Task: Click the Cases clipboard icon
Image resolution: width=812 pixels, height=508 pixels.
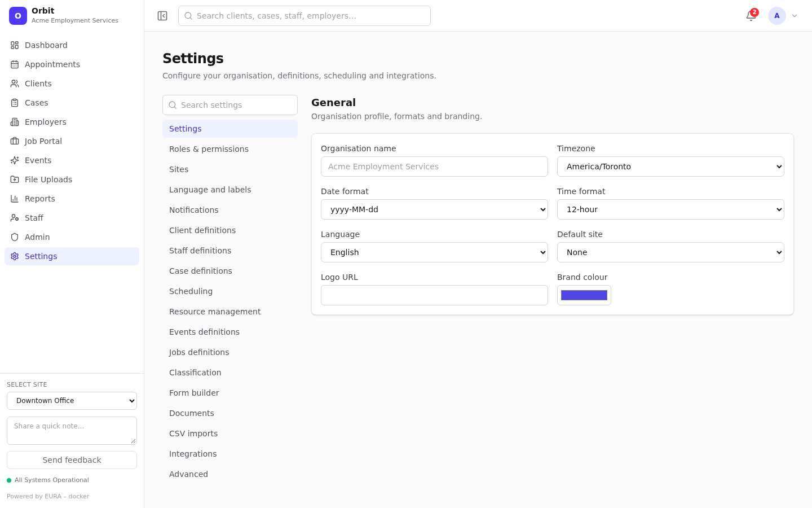Action: 15,103
